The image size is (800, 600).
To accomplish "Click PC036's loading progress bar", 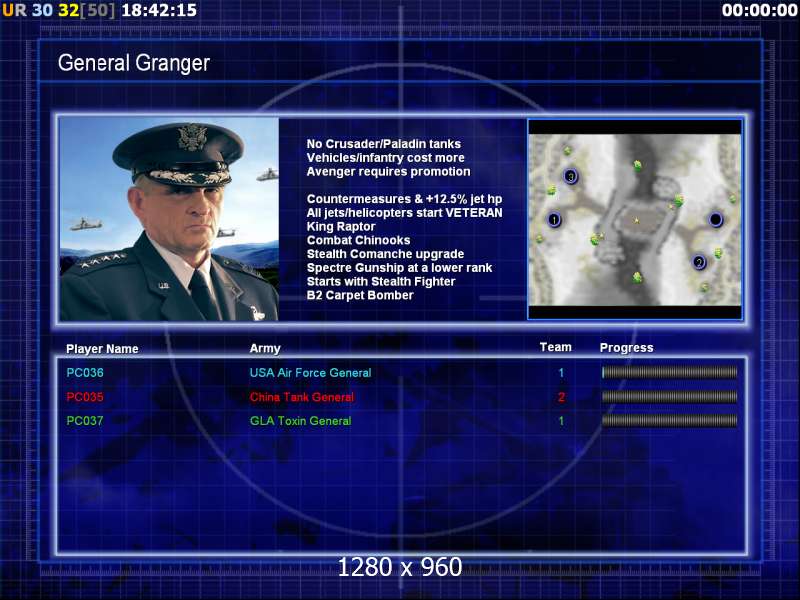I will point(669,372).
